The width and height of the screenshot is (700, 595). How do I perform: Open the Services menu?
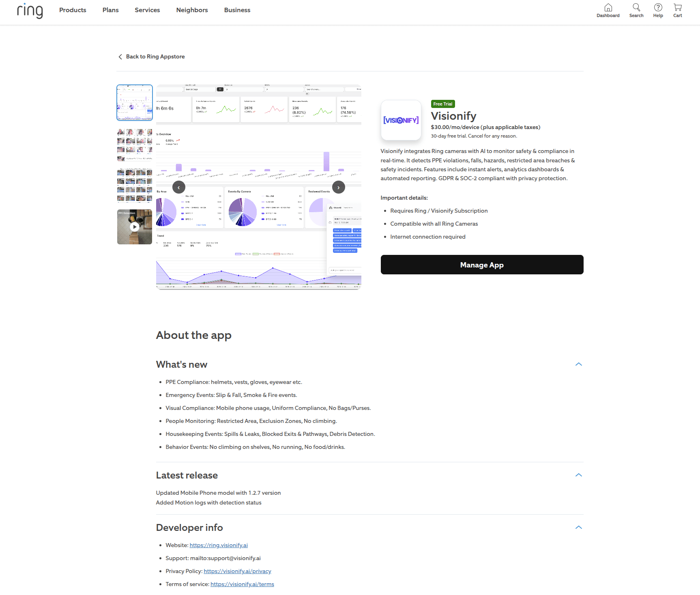147,10
